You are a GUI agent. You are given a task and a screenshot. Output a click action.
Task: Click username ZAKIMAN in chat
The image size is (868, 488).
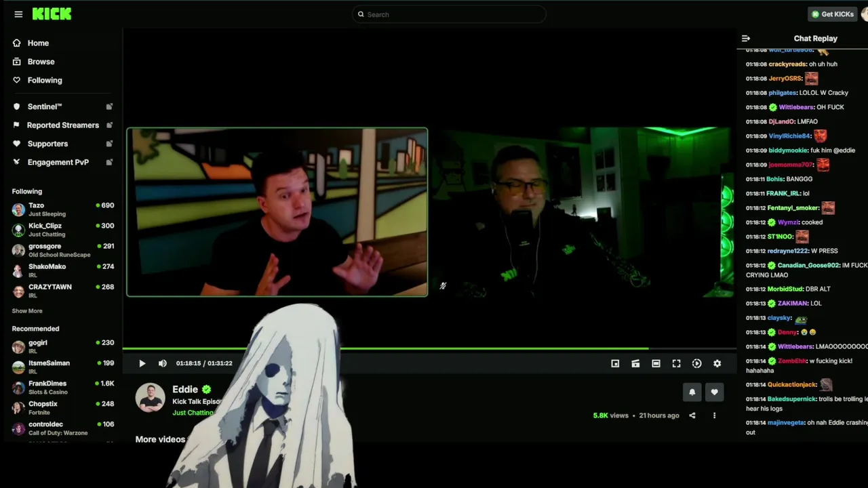792,304
